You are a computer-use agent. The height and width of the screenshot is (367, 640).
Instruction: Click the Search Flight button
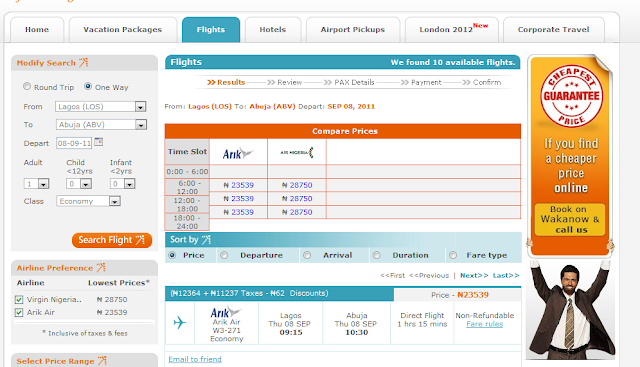pyautogui.click(x=112, y=240)
